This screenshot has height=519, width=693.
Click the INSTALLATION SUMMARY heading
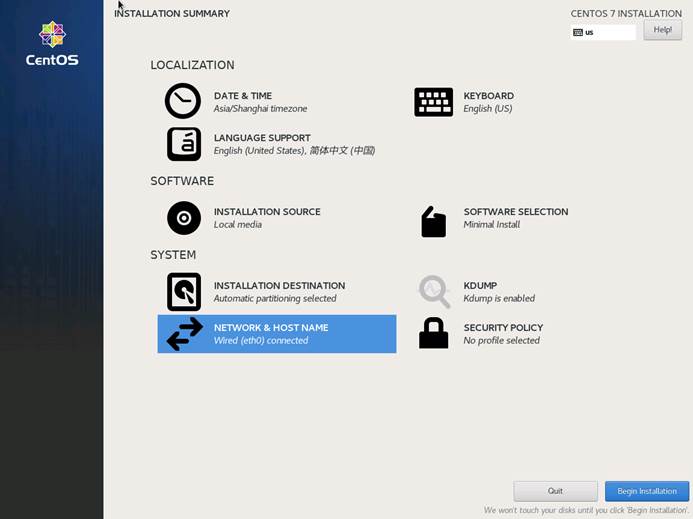pyautogui.click(x=172, y=14)
